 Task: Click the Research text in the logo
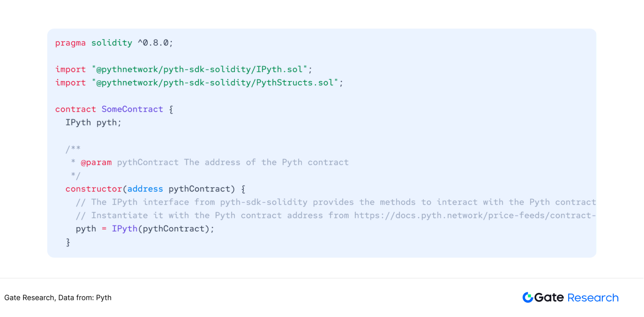tap(593, 298)
